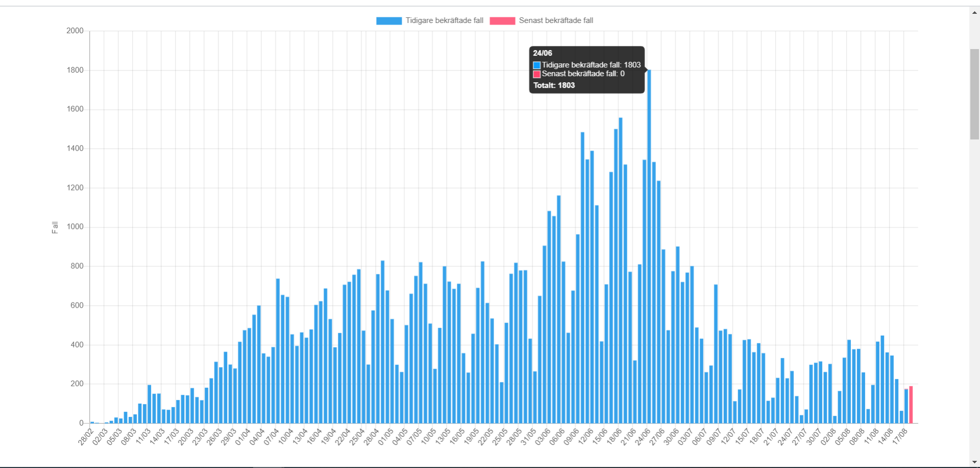Click the 17/08 x-axis date label
This screenshot has width=980, height=468.
tap(900, 437)
